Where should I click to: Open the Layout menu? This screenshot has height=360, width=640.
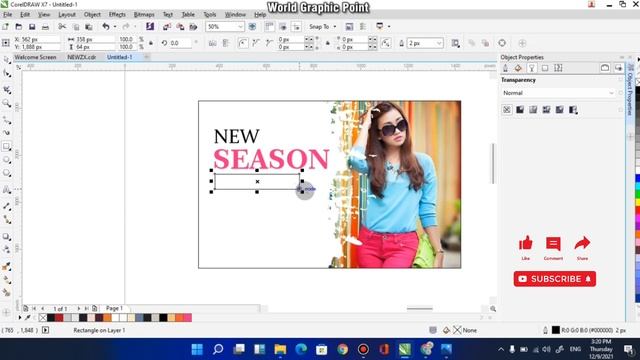coord(67,14)
